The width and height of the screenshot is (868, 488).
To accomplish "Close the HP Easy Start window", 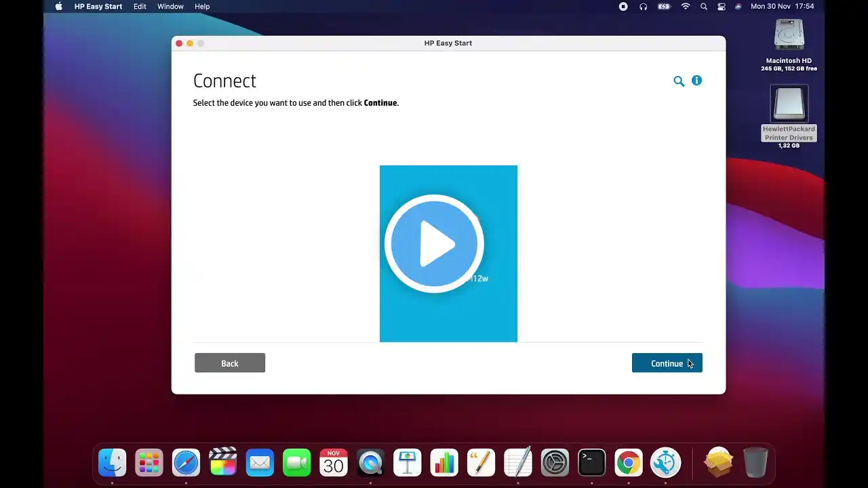I will pos(179,43).
